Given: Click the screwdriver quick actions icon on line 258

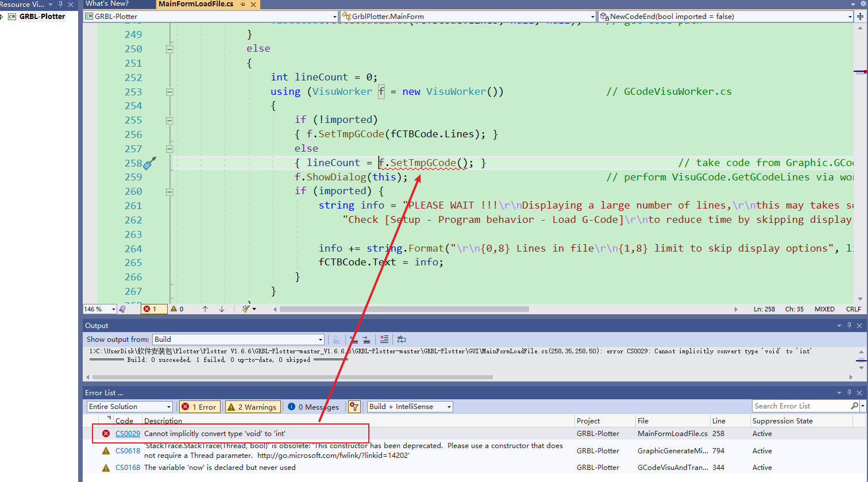Looking at the screenshot, I should pos(149,163).
